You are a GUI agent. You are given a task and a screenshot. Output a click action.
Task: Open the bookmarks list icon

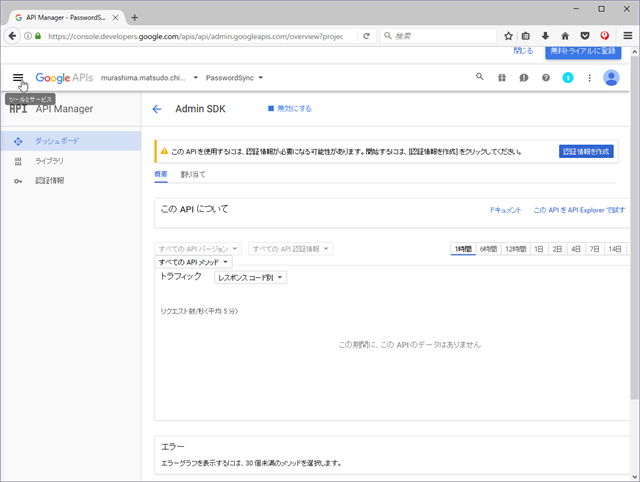(526, 36)
